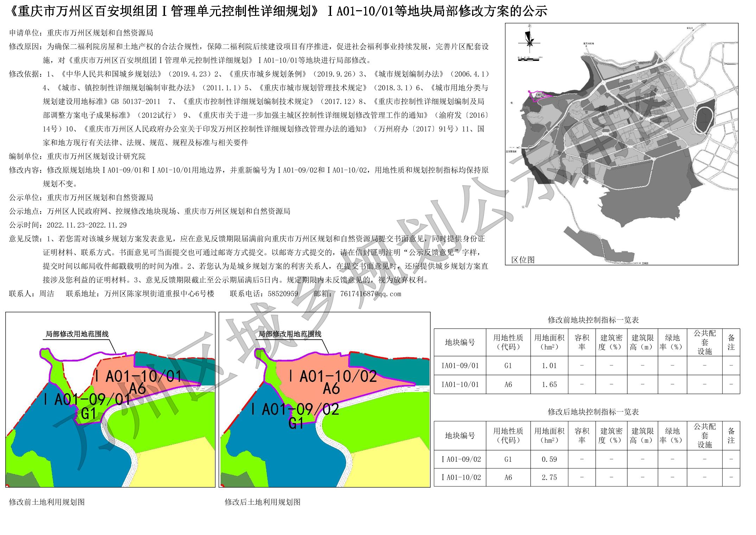The width and height of the screenshot is (756, 535).
Task: Click area value 0.59 in after table
Action: 549,459
